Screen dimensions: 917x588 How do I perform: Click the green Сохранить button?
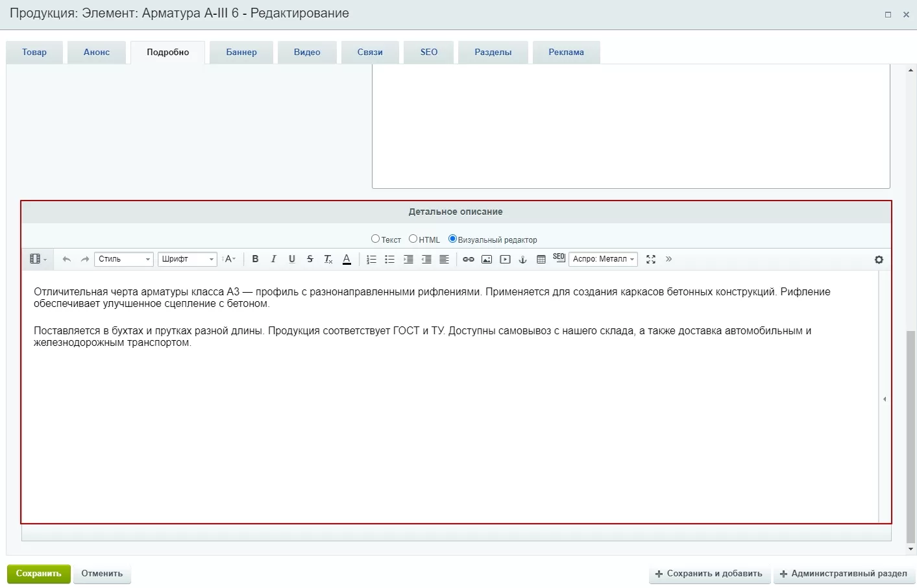point(38,574)
